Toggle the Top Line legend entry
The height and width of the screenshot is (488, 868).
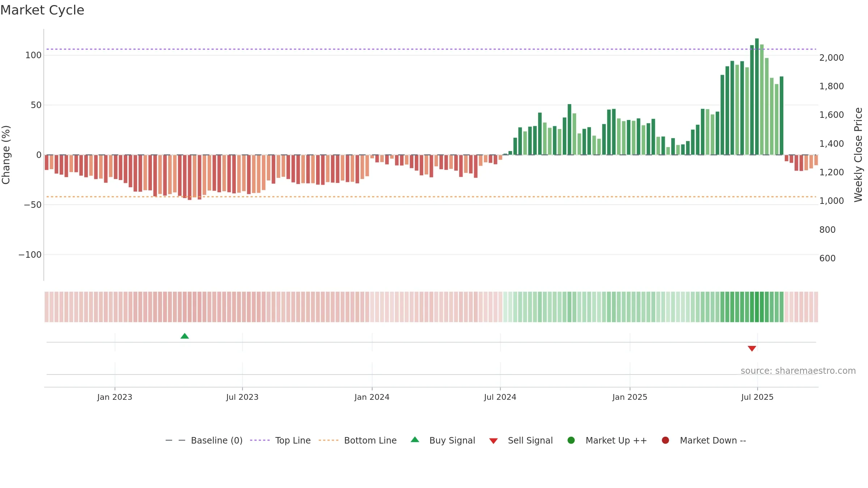click(x=280, y=440)
